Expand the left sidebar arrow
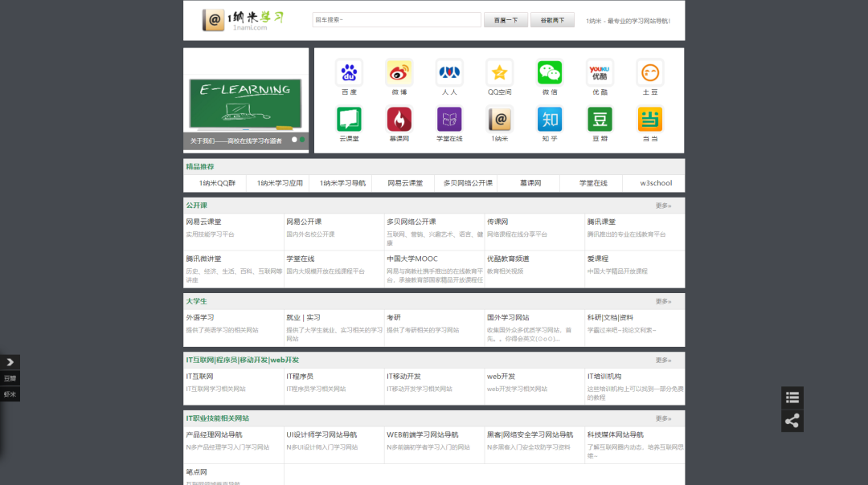Image resolution: width=868 pixels, height=485 pixels. [x=10, y=362]
